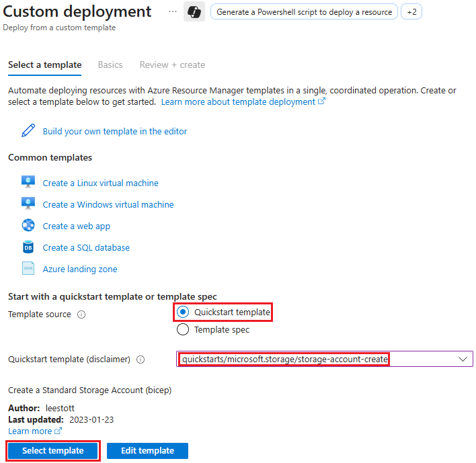The image size is (476, 463).
Task: Click the Edit template button
Action: [x=147, y=450]
